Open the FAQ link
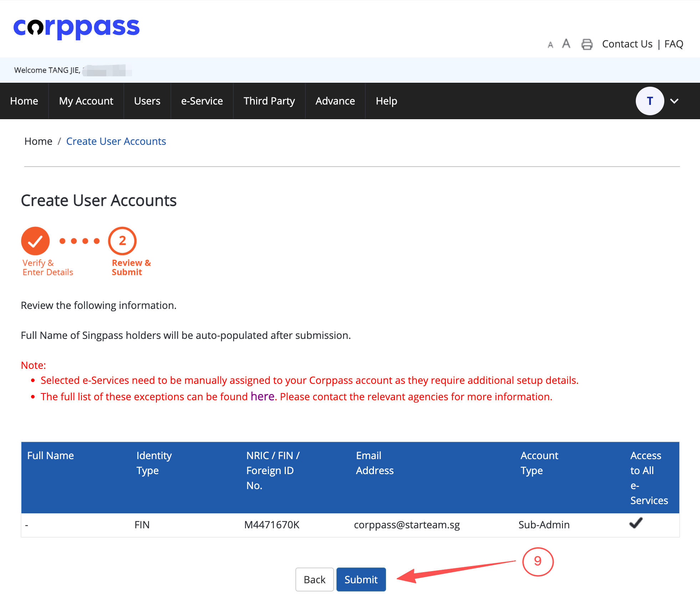The image size is (700, 615). 674,44
